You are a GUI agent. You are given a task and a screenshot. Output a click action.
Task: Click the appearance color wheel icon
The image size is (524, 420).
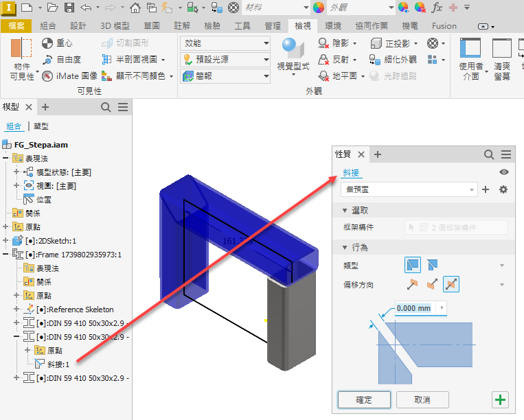pos(319,8)
